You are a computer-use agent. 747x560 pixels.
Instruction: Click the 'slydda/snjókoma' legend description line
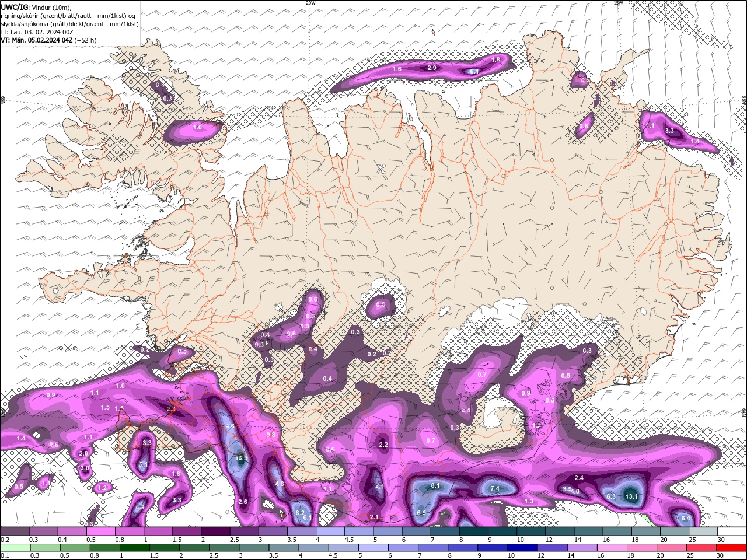(x=69, y=23)
